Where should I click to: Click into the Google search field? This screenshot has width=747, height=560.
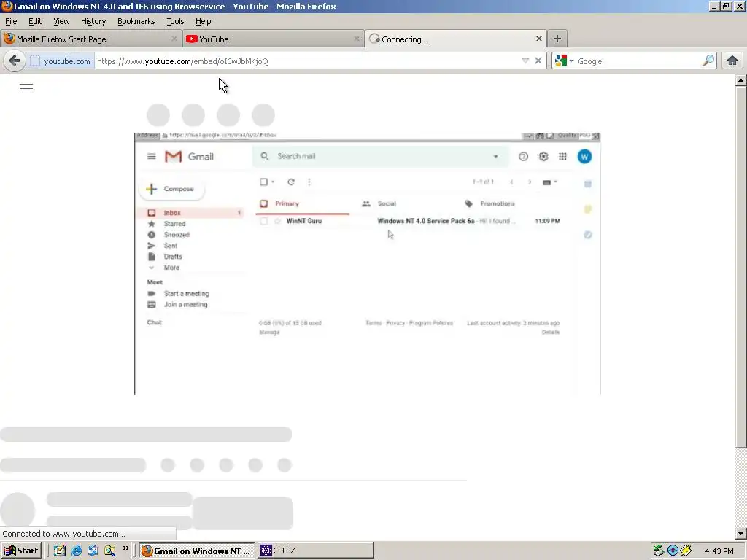pyautogui.click(x=638, y=61)
